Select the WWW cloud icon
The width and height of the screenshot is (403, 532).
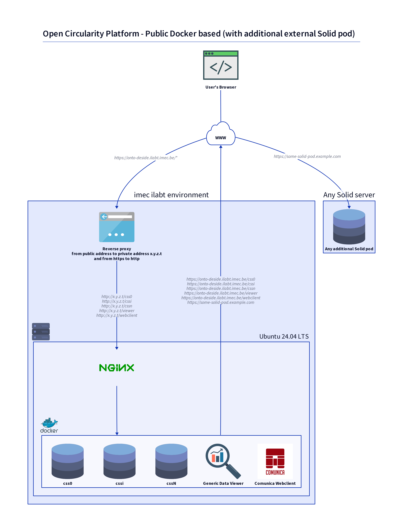(x=221, y=133)
